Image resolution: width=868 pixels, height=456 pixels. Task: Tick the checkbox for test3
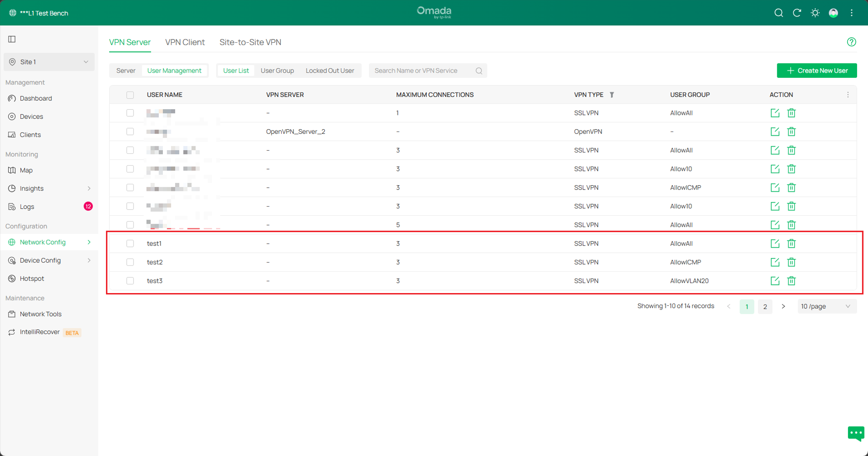click(130, 281)
